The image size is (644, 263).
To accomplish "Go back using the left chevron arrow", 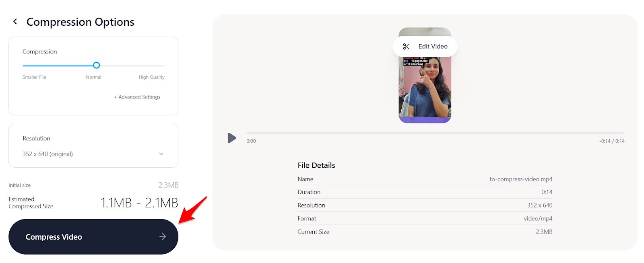I will (x=15, y=21).
